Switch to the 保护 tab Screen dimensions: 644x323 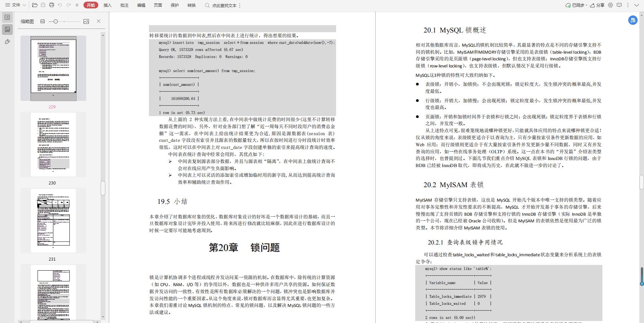click(x=175, y=5)
